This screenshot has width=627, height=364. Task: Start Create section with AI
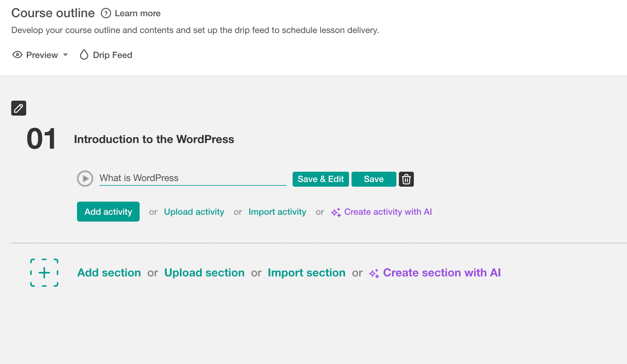442,273
